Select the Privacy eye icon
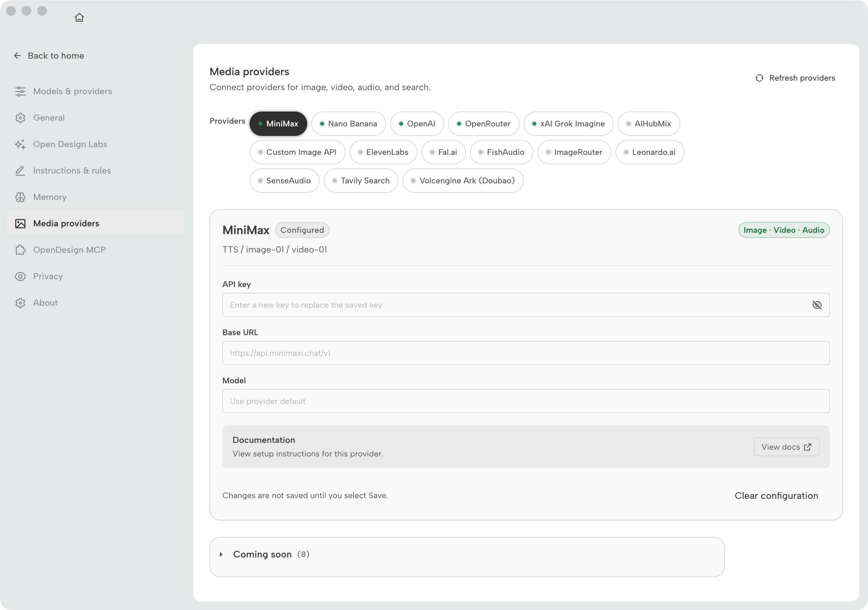This screenshot has width=868, height=610. click(20, 276)
